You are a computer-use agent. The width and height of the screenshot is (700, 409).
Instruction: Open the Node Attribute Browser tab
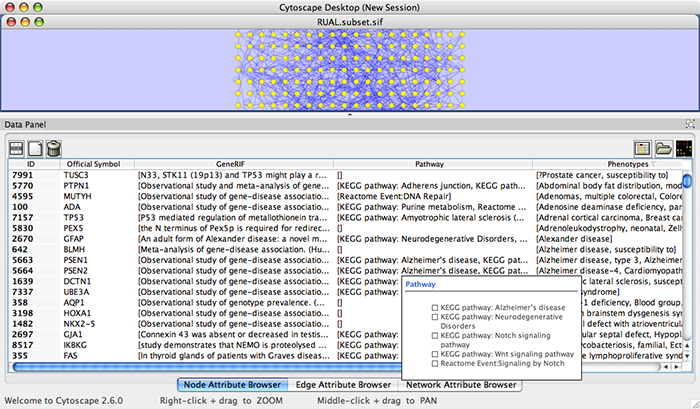232,385
